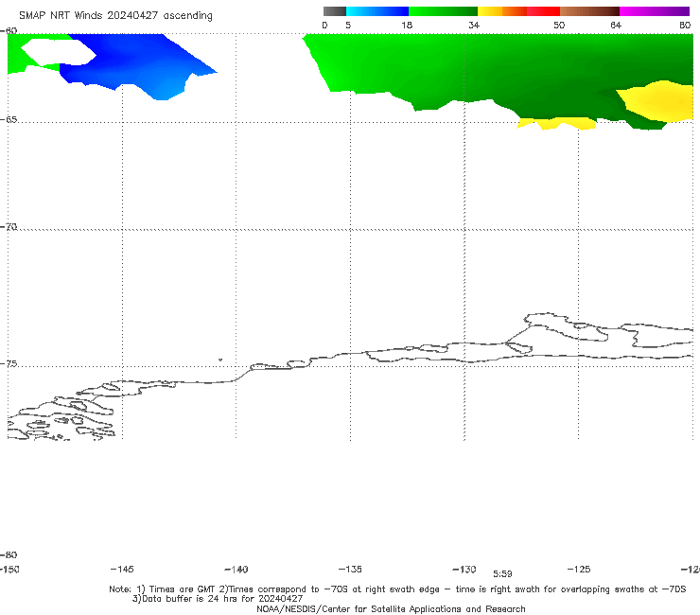
Task: Click the longitude label '-130'
Action: click(x=464, y=570)
